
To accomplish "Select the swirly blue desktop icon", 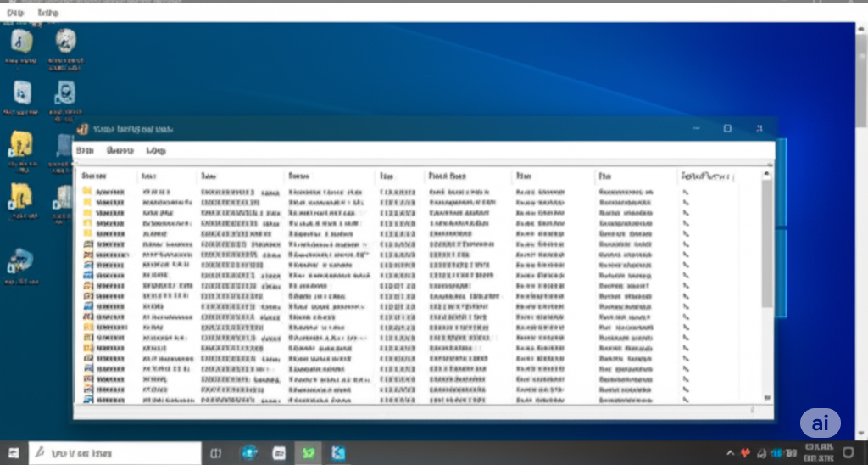I will pos(20,261).
